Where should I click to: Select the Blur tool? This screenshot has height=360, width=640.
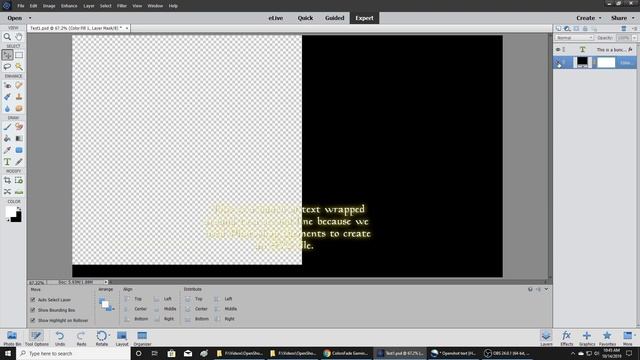7,108
